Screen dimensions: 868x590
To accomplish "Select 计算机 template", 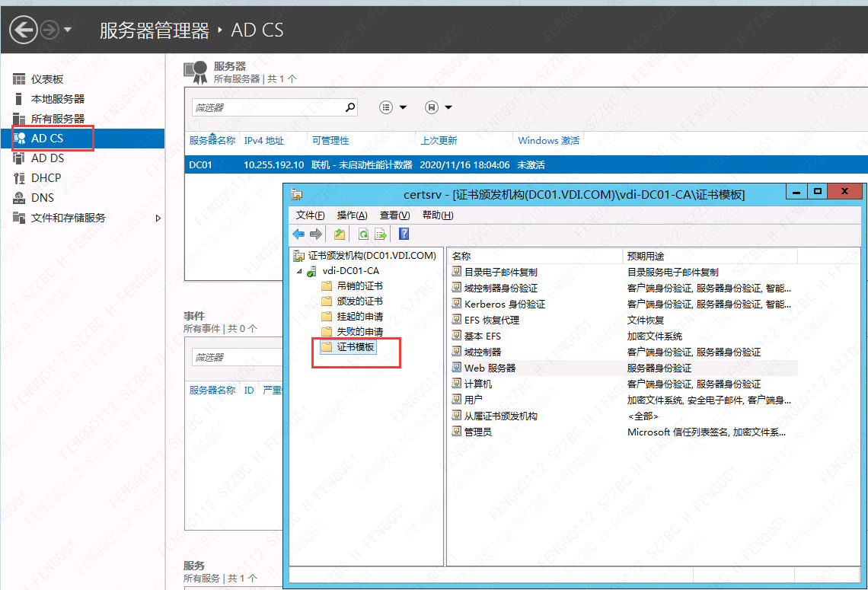I will (478, 384).
